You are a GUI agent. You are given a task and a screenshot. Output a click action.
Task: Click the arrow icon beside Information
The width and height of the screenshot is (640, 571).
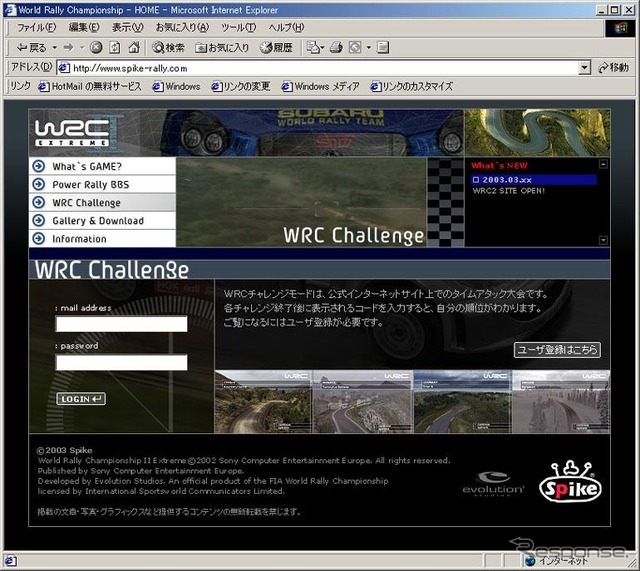tap(39, 238)
